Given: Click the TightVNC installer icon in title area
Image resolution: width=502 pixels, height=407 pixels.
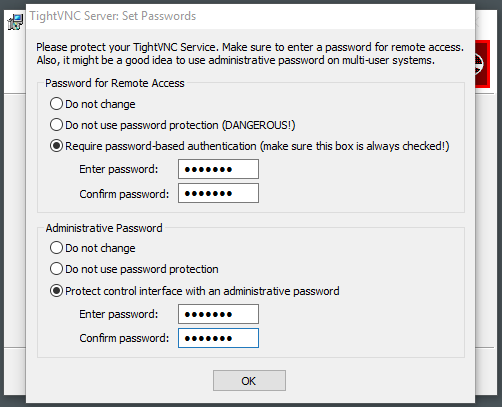Looking at the screenshot, I should (15, 22).
